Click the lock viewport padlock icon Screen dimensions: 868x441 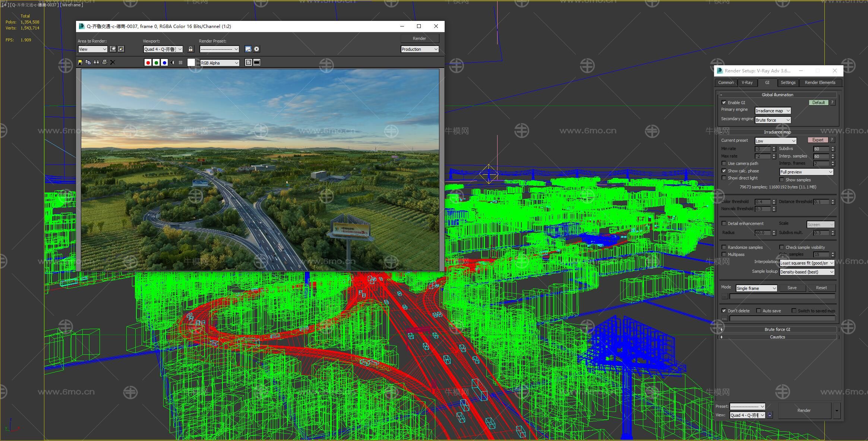point(191,49)
